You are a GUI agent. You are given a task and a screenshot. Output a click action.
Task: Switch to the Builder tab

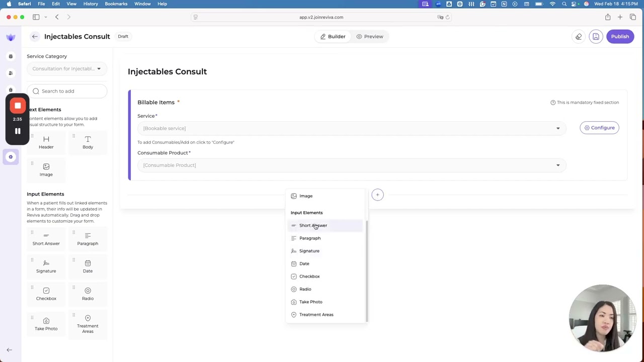click(x=333, y=36)
